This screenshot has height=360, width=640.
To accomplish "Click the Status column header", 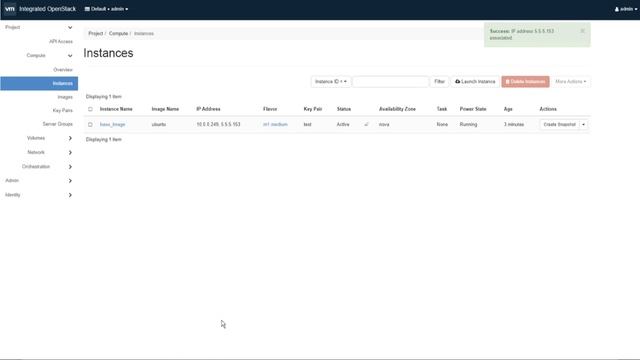I will [344, 109].
